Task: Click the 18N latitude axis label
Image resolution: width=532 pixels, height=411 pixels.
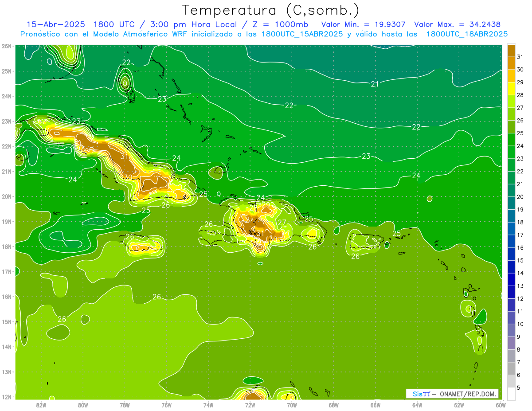Action: [7, 247]
